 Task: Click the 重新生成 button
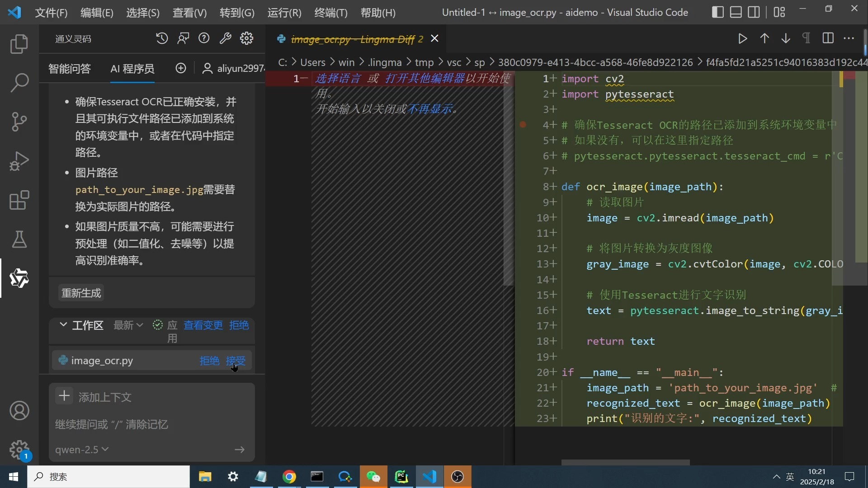(80, 293)
